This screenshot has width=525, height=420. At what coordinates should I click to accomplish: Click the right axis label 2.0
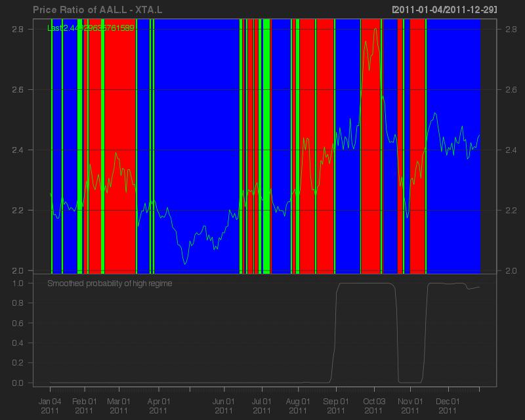click(511, 270)
